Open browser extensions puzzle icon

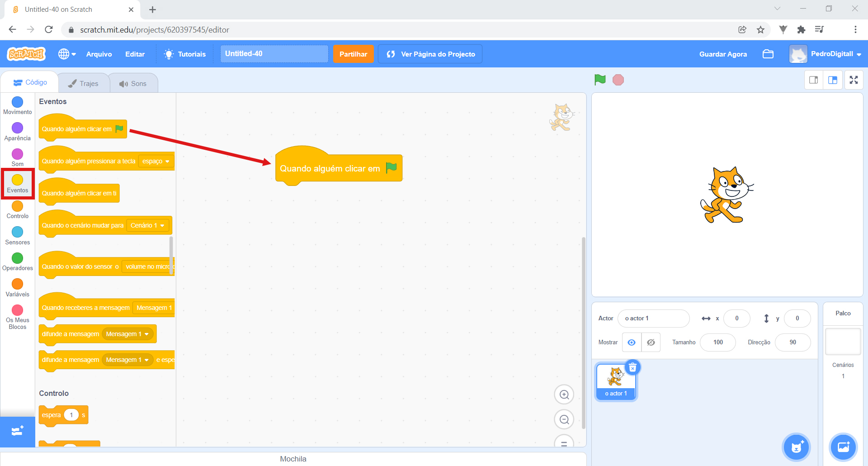801,29
